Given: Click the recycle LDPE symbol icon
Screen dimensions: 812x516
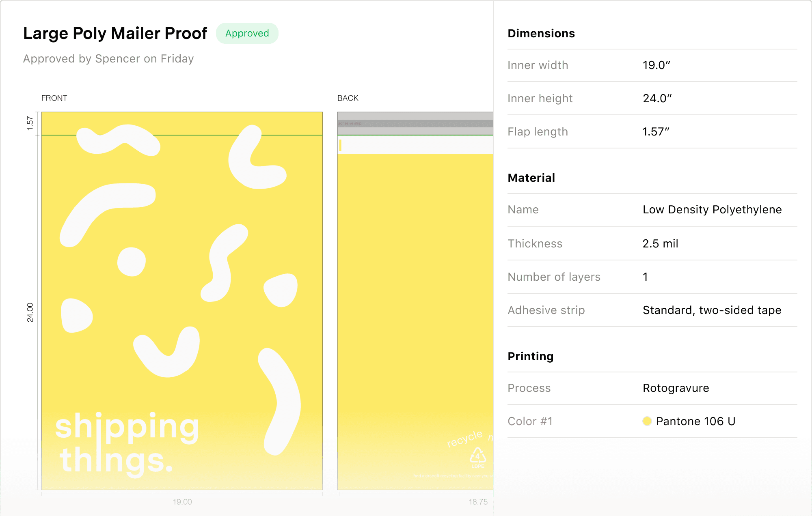Looking at the screenshot, I should [477, 457].
